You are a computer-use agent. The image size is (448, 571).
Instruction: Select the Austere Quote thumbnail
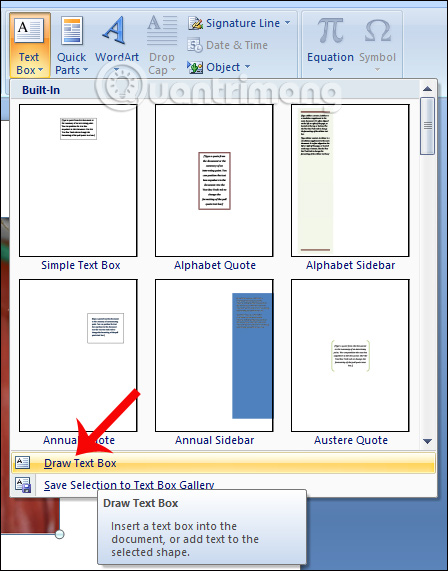[350, 355]
